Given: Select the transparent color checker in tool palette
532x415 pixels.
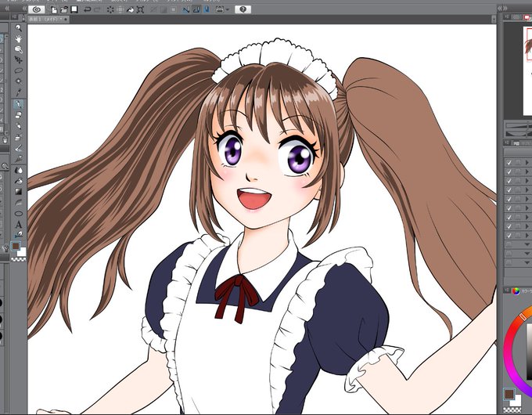Looking at the screenshot, I should (x=19, y=259).
